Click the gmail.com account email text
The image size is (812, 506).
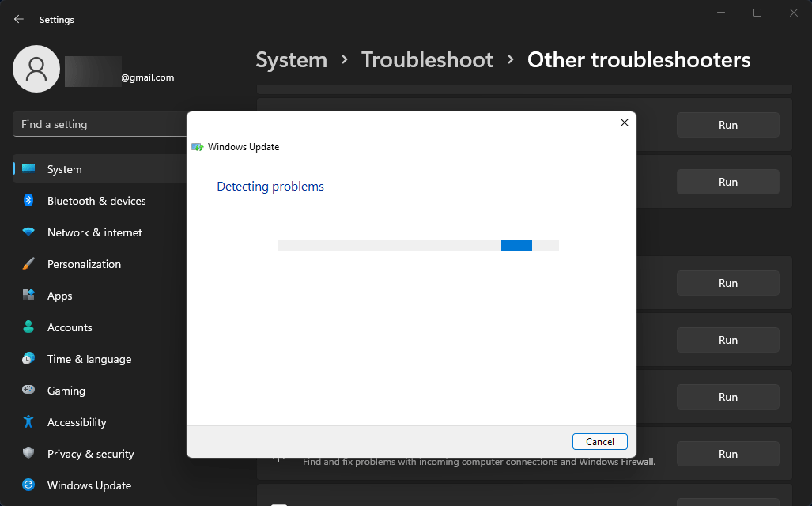point(148,77)
